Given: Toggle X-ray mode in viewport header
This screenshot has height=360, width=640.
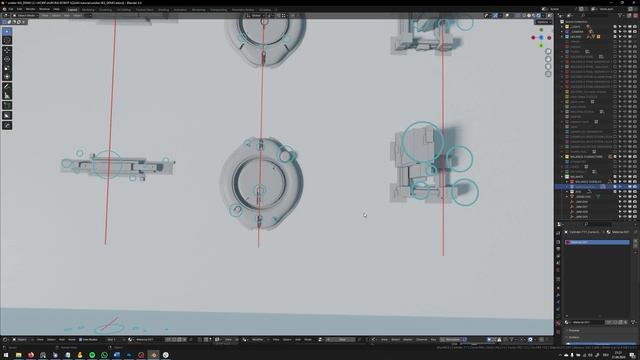Looking at the screenshot, I should click(x=518, y=16).
